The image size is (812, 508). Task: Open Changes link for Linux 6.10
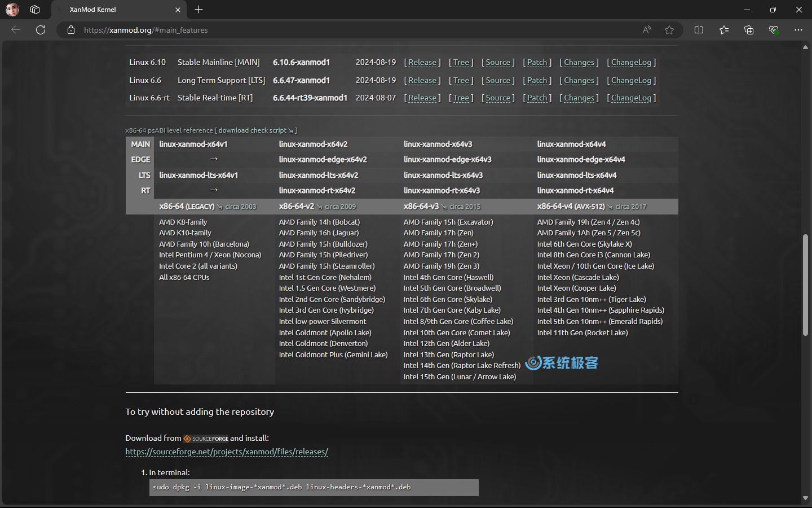(x=579, y=63)
